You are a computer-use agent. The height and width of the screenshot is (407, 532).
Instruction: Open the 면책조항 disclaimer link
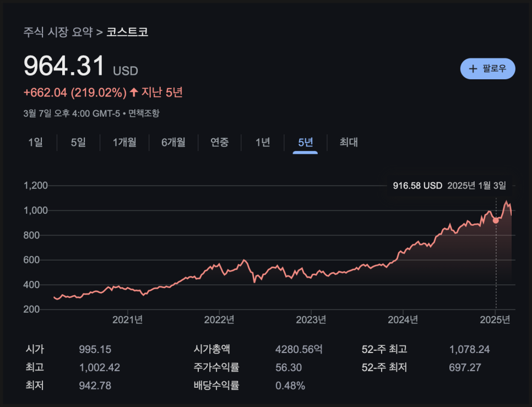(x=144, y=113)
